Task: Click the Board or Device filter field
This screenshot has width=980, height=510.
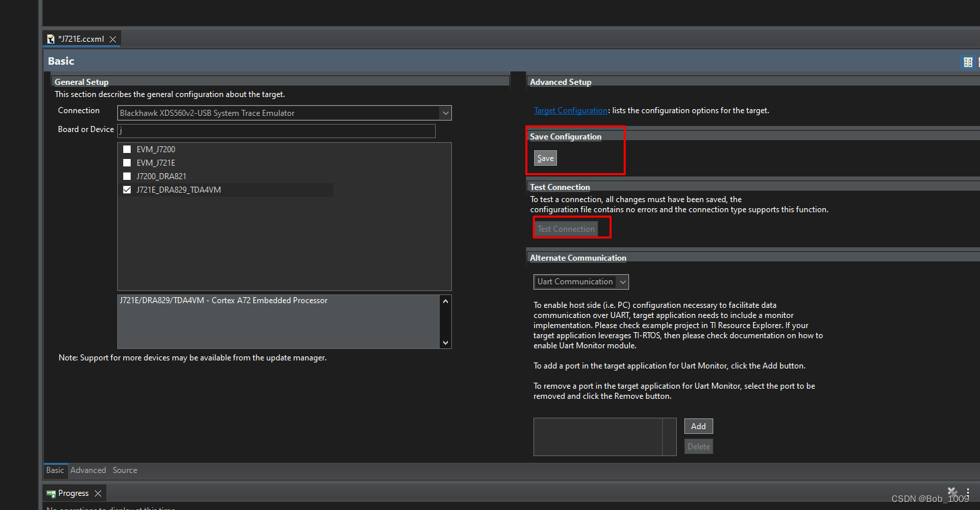Action: click(x=276, y=131)
